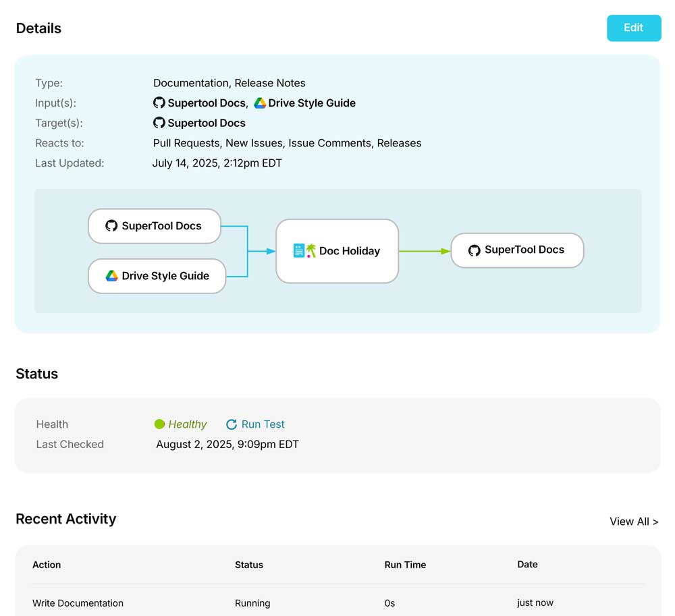Click the Healthy status text
The height and width of the screenshot is (616, 675).
coord(187,424)
